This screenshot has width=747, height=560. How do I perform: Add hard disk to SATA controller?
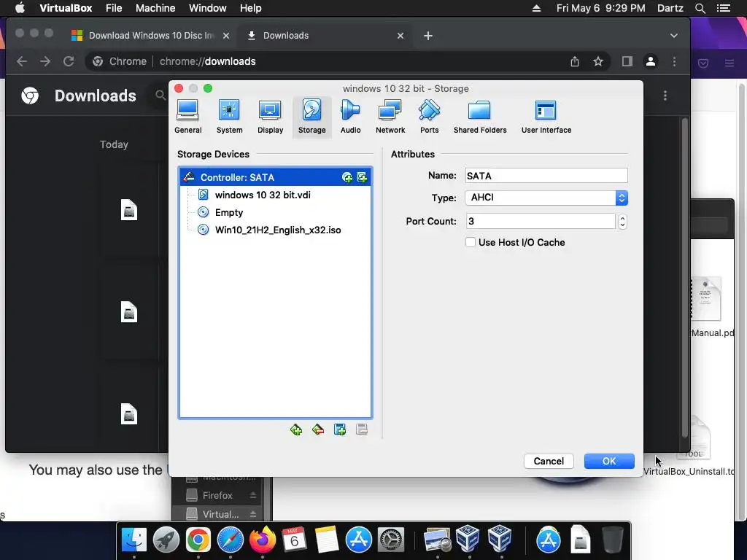(362, 178)
